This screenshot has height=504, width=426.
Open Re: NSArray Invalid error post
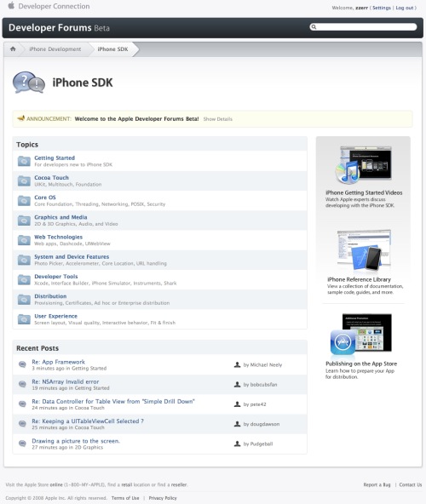click(x=66, y=381)
